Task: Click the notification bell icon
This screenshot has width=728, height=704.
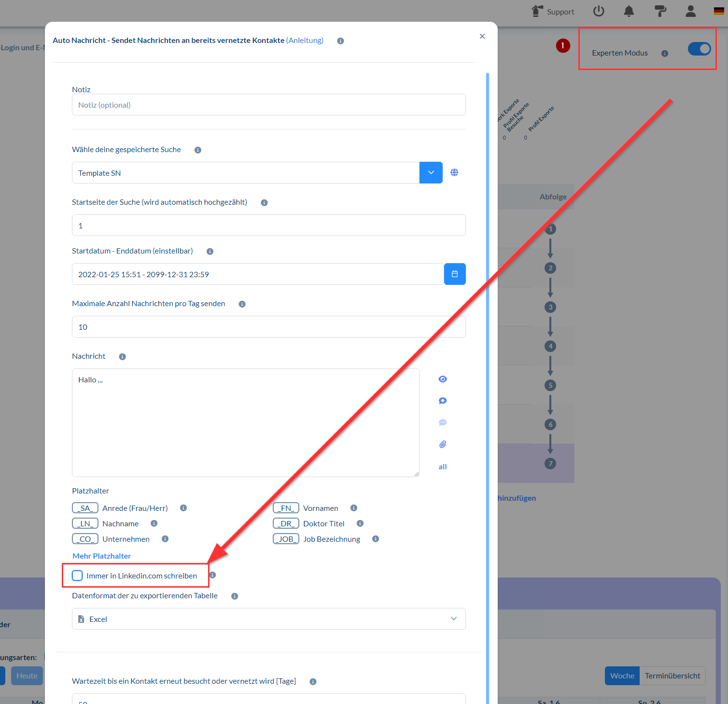Action: point(629,11)
